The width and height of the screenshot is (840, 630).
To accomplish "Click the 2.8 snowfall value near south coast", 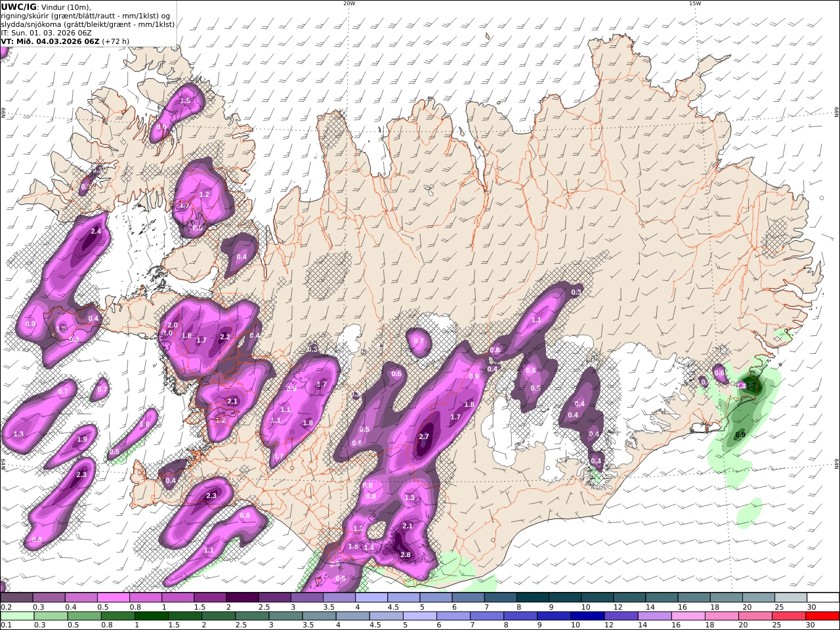I will [x=406, y=555].
